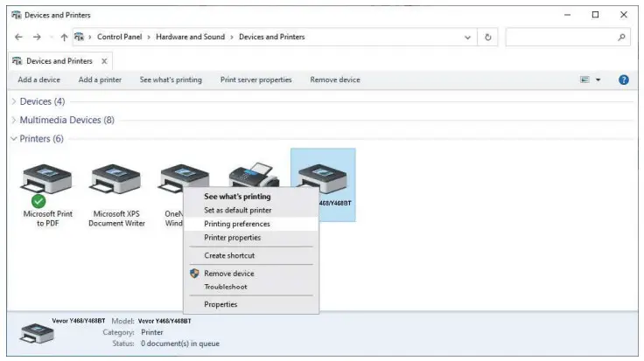Go to Hardware and Sound breadcrumb
The height and width of the screenshot is (361, 644).
[x=190, y=37]
